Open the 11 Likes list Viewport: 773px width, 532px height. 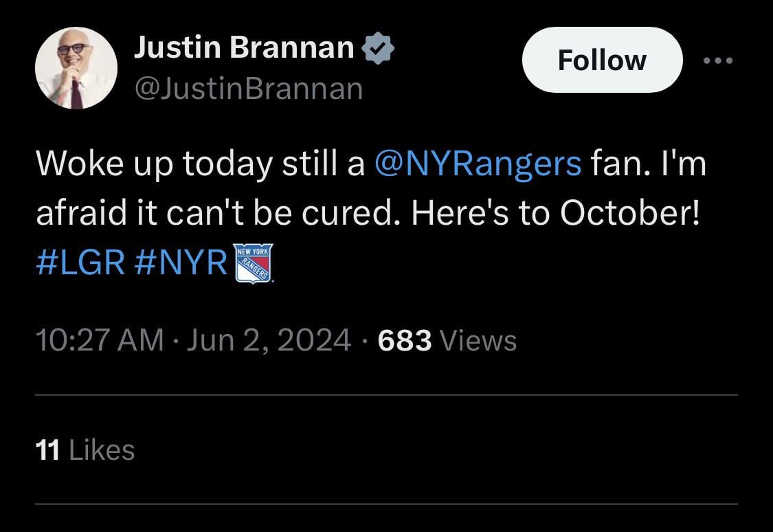pyautogui.click(x=85, y=450)
